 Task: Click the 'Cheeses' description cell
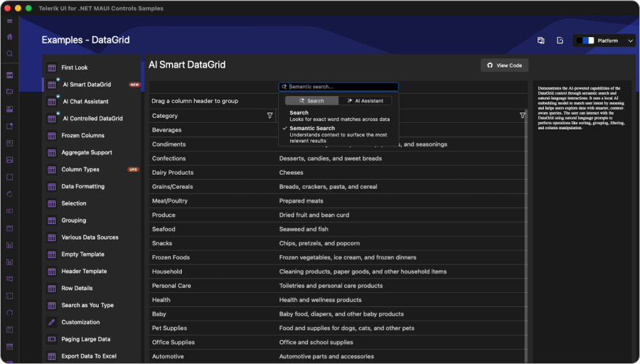pyautogui.click(x=400, y=173)
